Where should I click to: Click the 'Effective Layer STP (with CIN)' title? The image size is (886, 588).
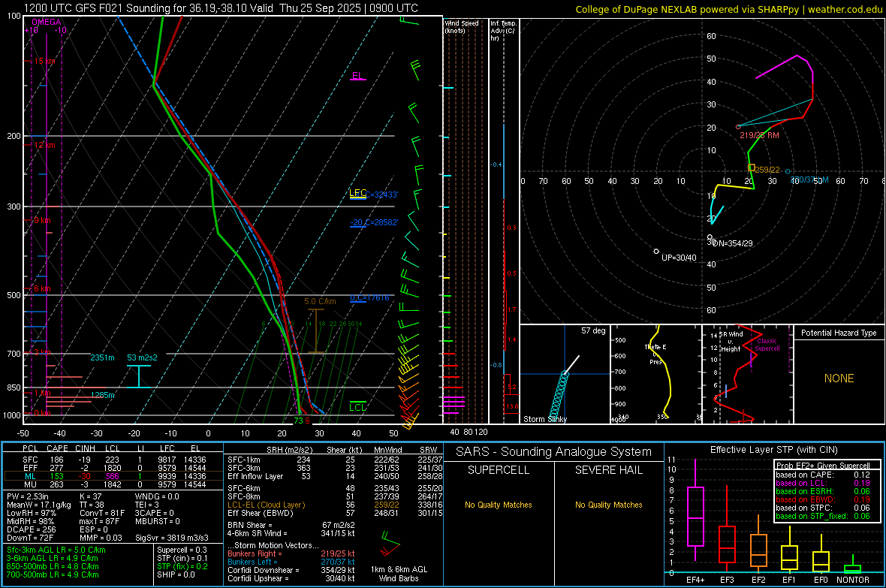pos(773,450)
